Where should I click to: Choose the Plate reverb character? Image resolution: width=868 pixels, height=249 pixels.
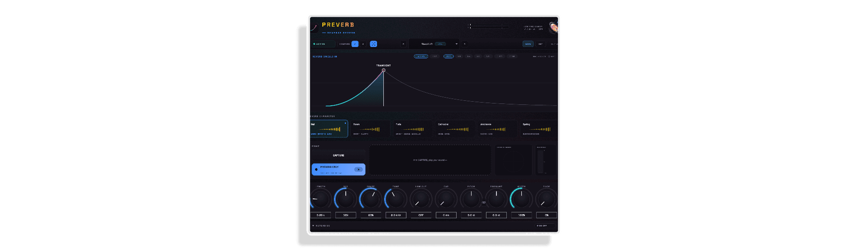413,129
